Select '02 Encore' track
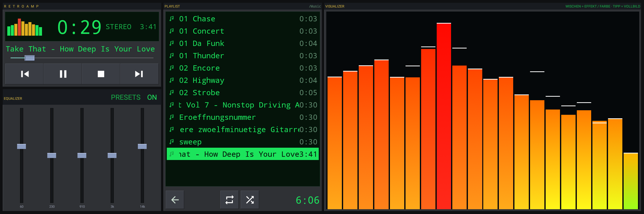The height and width of the screenshot is (214, 644). (x=243, y=68)
